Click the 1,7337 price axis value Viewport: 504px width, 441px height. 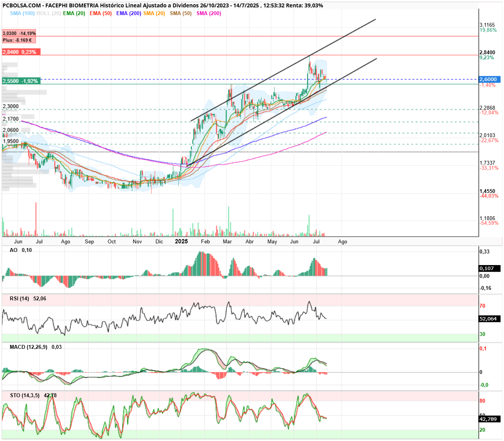pos(487,163)
